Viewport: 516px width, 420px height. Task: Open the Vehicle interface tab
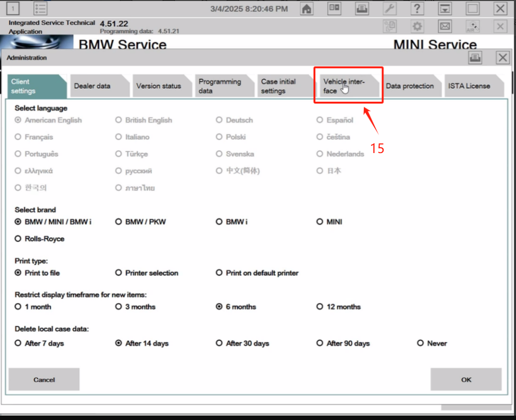click(345, 86)
